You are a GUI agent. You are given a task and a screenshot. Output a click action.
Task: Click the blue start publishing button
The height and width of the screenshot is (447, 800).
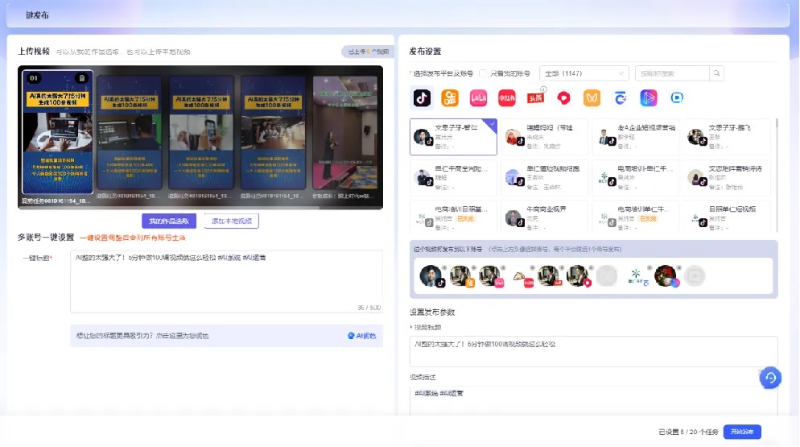[x=742, y=432]
